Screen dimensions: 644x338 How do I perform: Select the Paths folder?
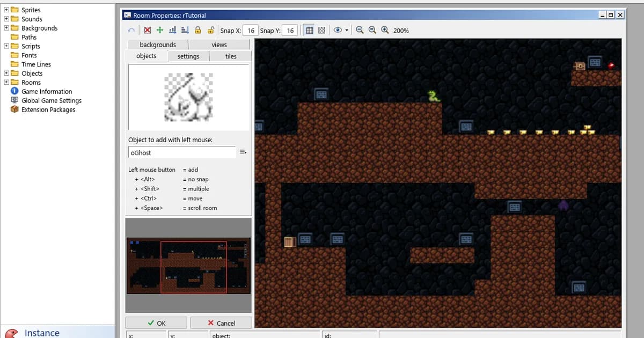(29, 37)
